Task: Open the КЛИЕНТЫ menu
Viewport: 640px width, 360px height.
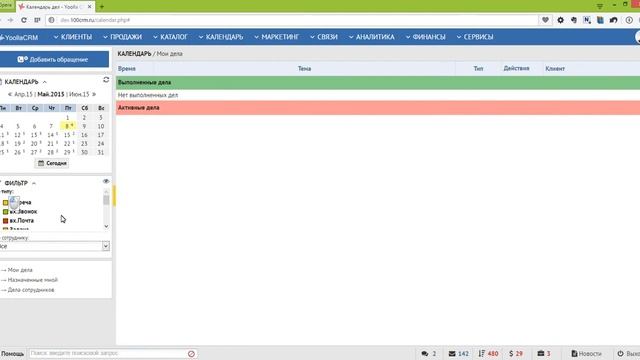Action: point(73,37)
